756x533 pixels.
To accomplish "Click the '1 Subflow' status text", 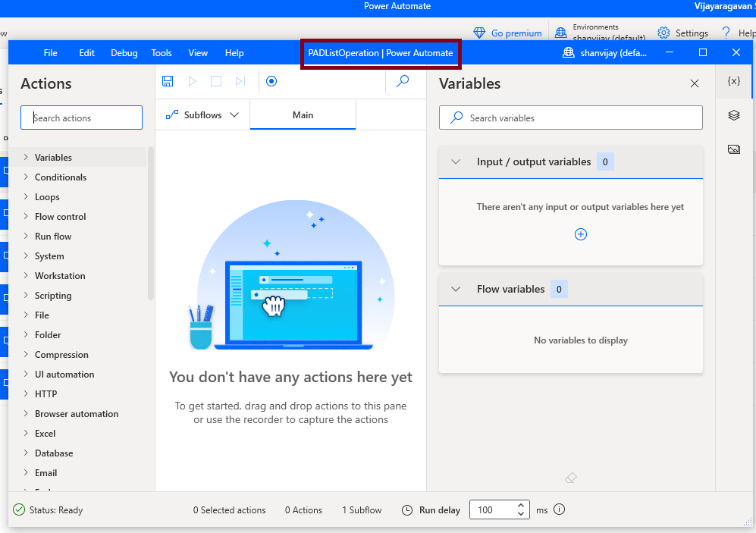I will 362,509.
